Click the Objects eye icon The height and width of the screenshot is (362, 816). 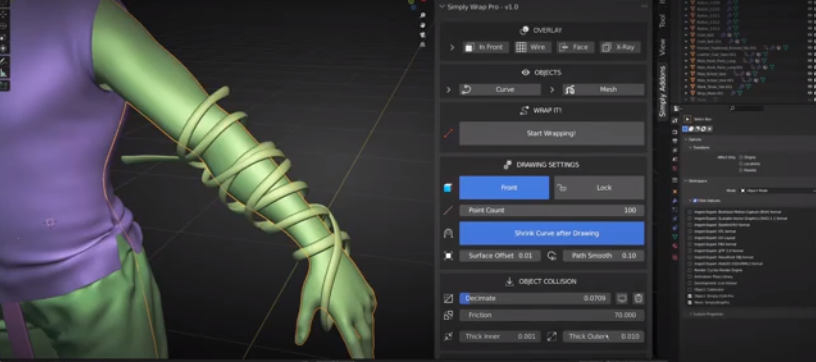tap(526, 73)
